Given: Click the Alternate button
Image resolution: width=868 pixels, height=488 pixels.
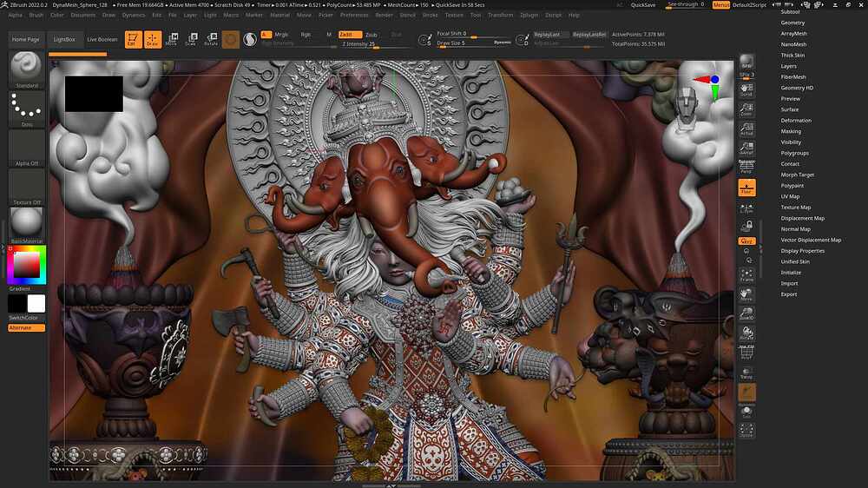Looking at the screenshot, I should 27,328.
